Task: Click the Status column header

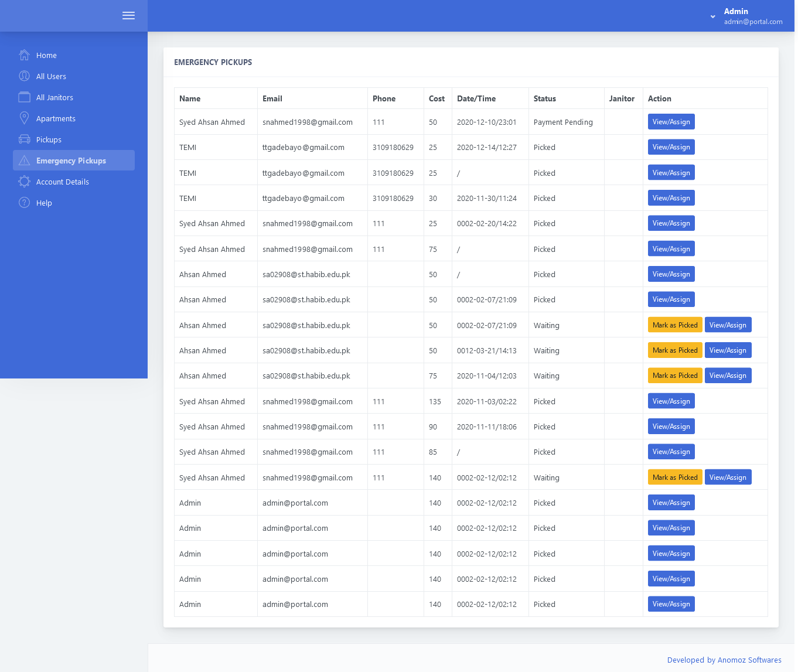Action: tap(544, 98)
